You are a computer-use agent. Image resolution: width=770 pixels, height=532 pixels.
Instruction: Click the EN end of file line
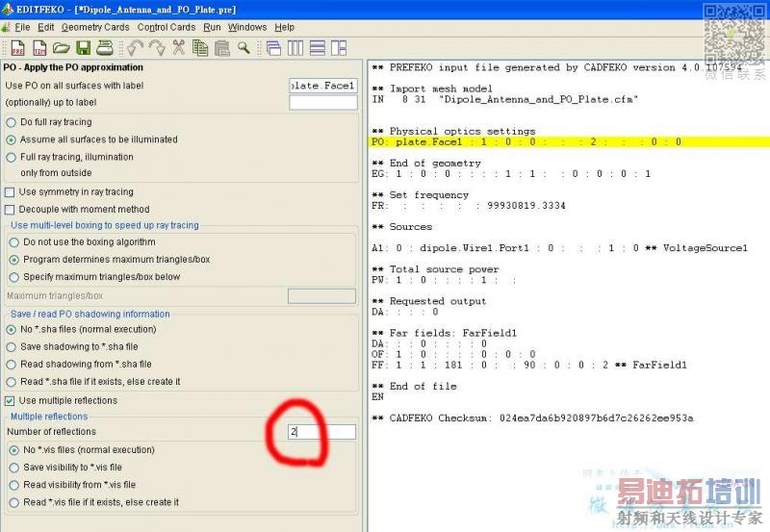(377, 397)
